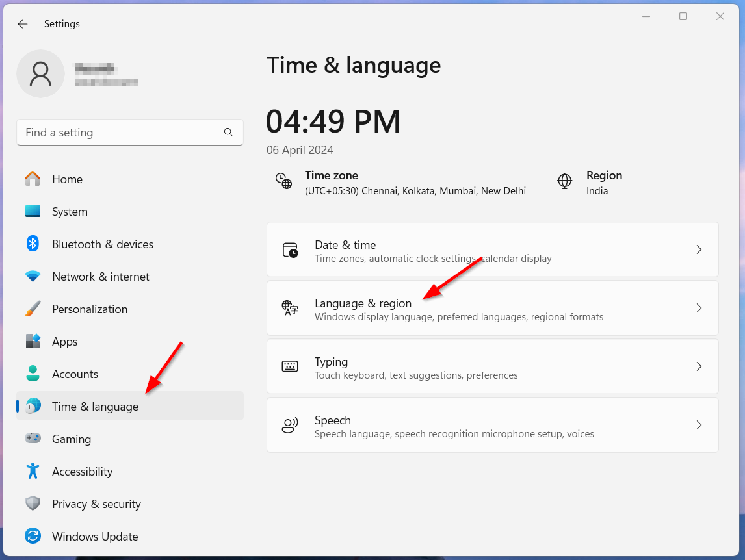Click the Personalization paintbrush icon

tap(33, 309)
